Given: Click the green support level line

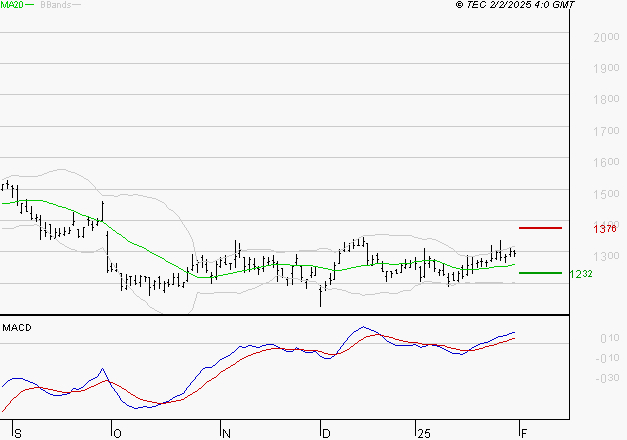Looking at the screenshot, I should click(540, 273).
